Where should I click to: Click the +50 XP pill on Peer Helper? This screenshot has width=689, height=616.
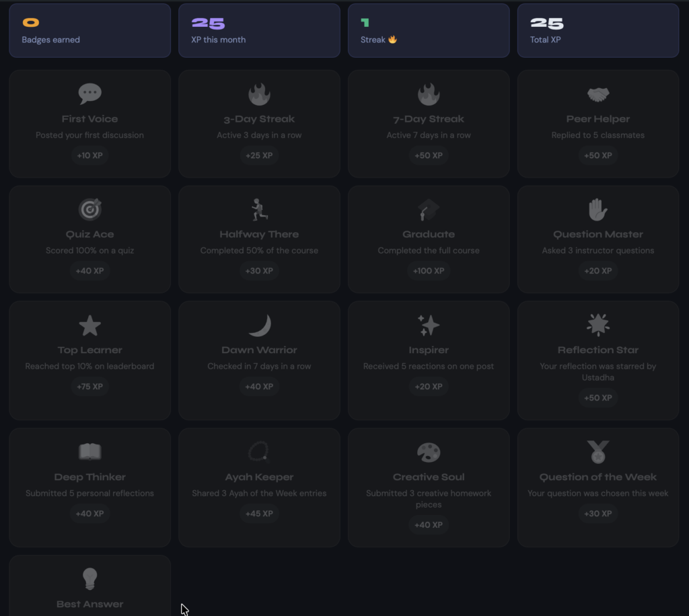(x=598, y=155)
